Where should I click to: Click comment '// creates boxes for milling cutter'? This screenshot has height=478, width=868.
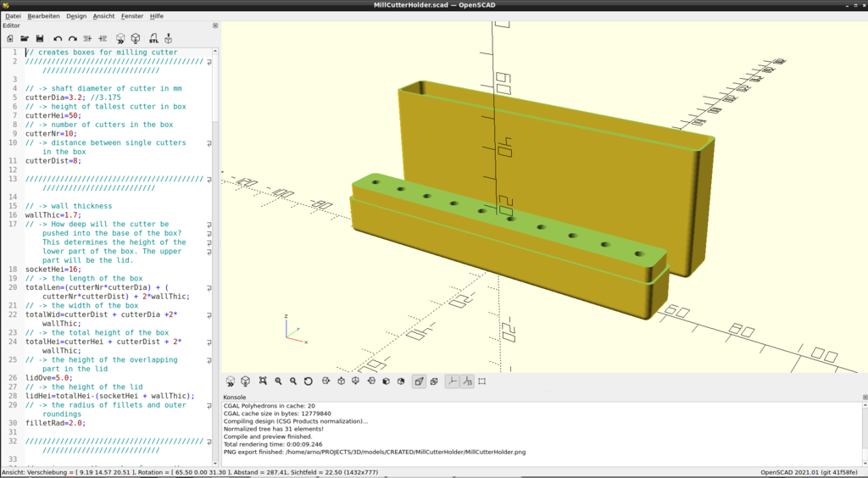(102, 52)
